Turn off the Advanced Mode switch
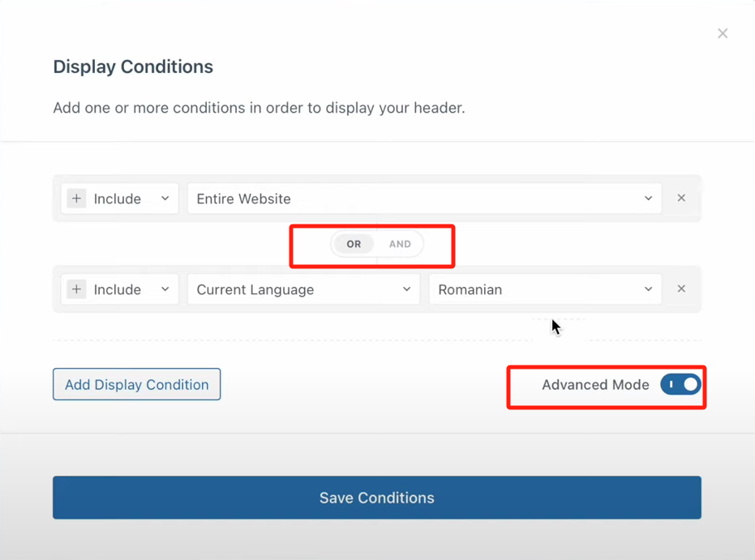755x560 pixels. [680, 384]
